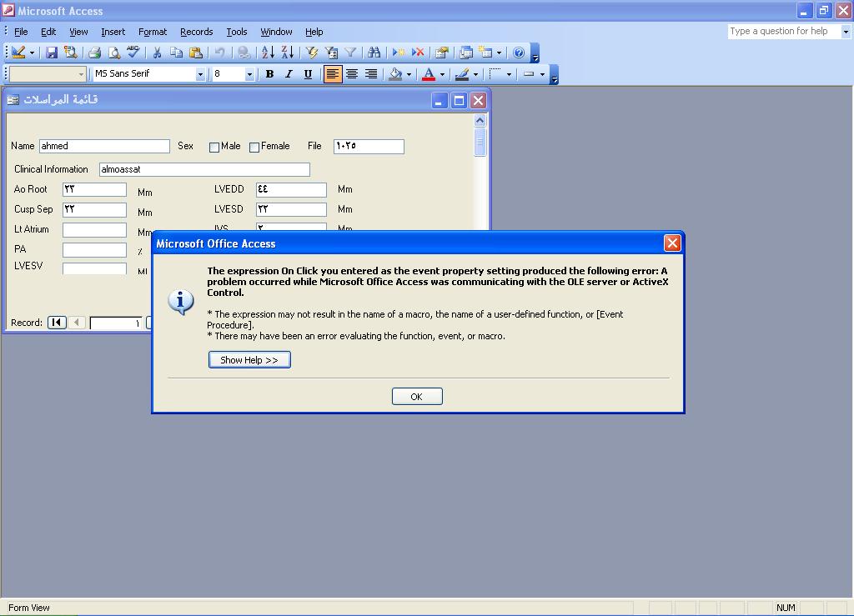Viewport: 854px width, 616px height.
Task: Expand the View button dropdown arrow
Action: click(x=32, y=53)
